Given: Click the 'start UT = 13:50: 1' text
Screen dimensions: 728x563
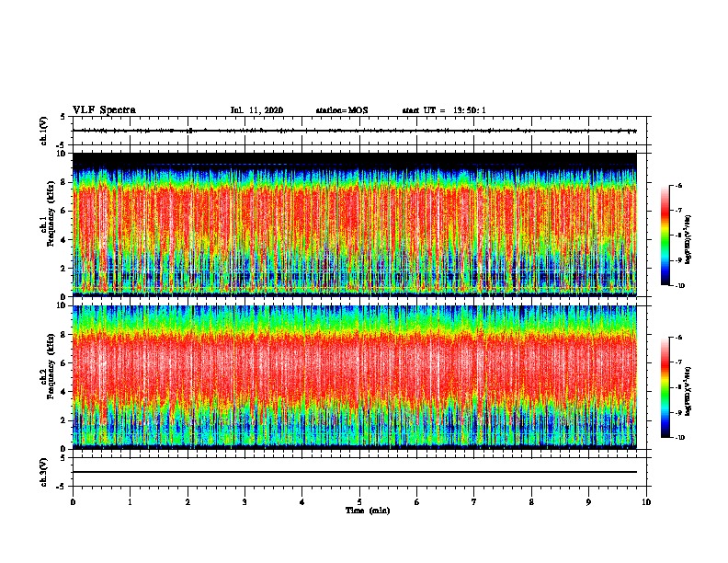Looking at the screenshot, I should [x=444, y=110].
